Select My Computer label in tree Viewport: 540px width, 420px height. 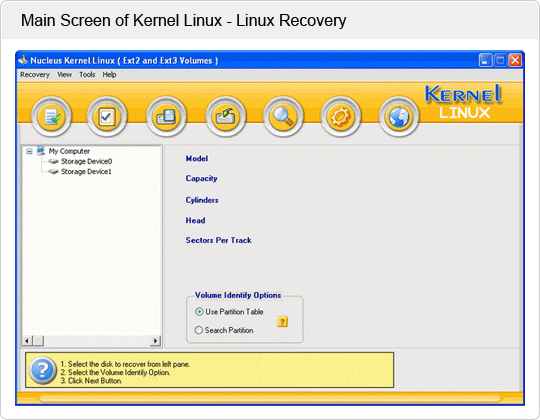pos(69,151)
